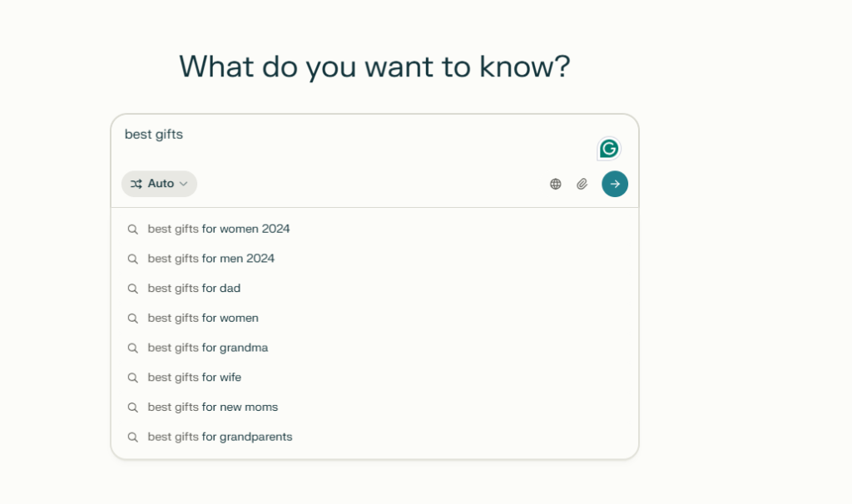Viewport: 852px width, 504px height.
Task: Click the paperclip attach file icon
Action: click(582, 184)
